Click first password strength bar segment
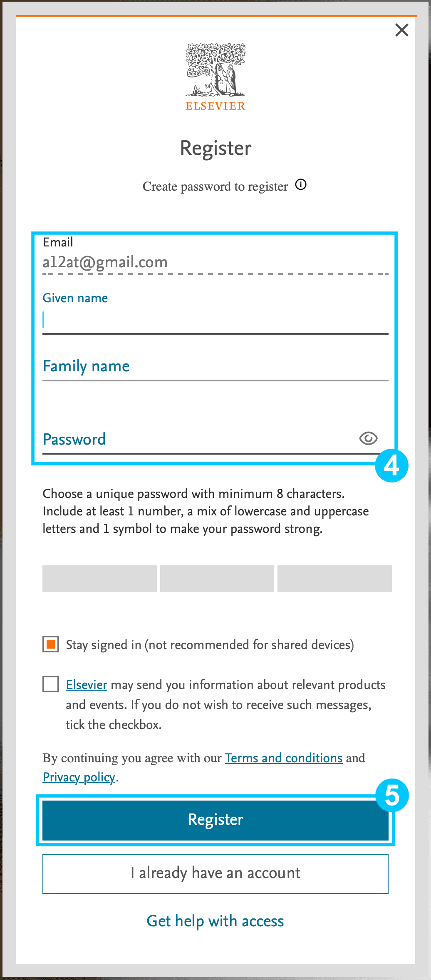 [x=99, y=578]
